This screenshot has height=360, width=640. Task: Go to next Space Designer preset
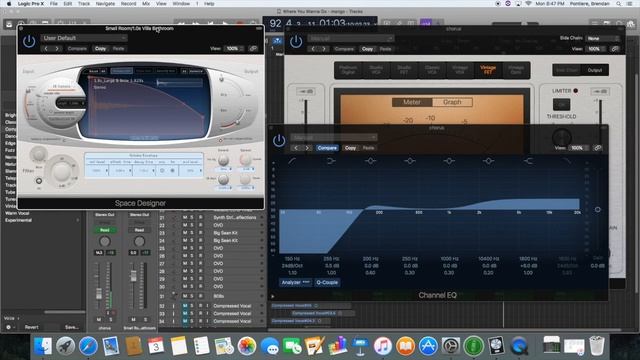[x=57, y=49]
